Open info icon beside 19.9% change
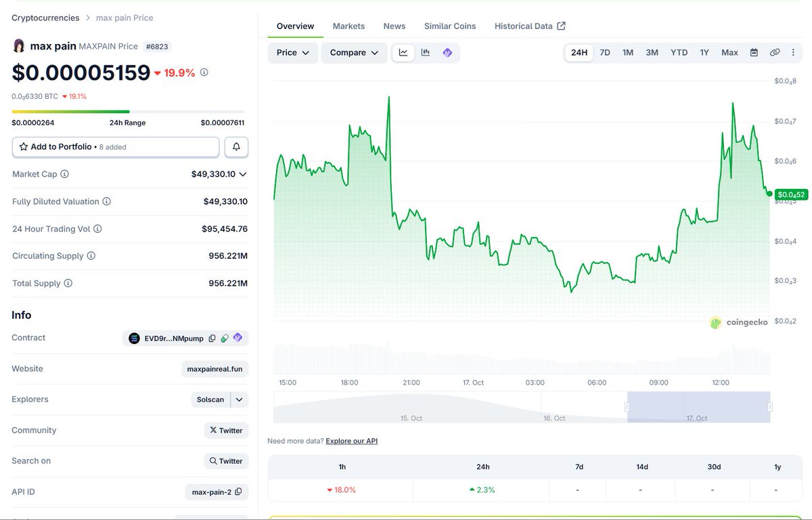 click(204, 72)
